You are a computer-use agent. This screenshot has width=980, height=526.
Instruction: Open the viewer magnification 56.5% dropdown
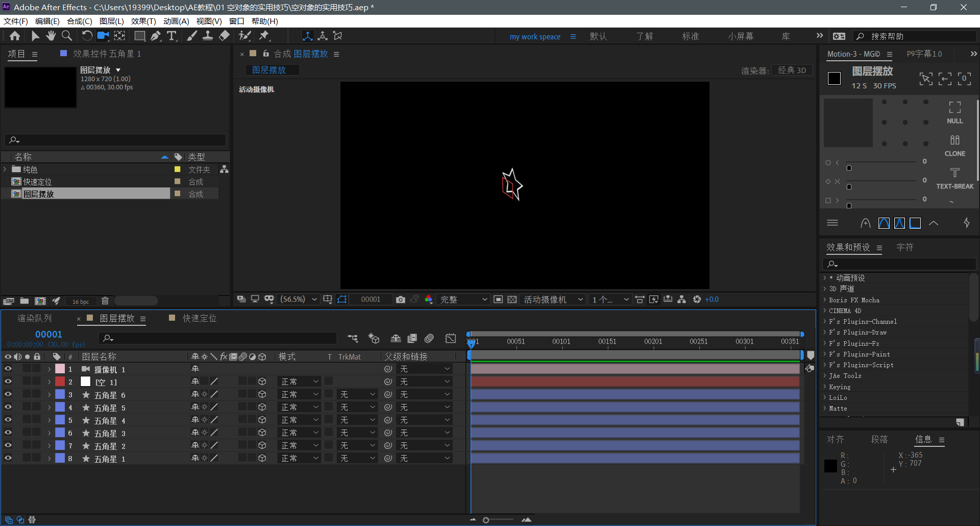(x=299, y=300)
